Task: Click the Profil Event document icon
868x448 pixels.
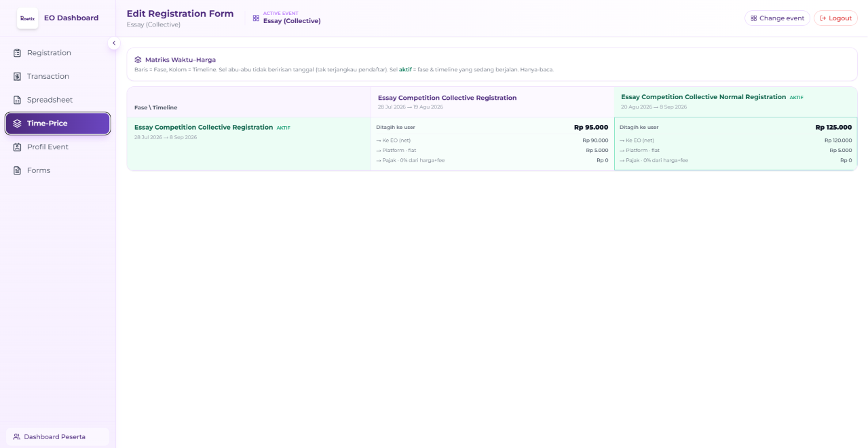Action: pyautogui.click(x=18, y=147)
